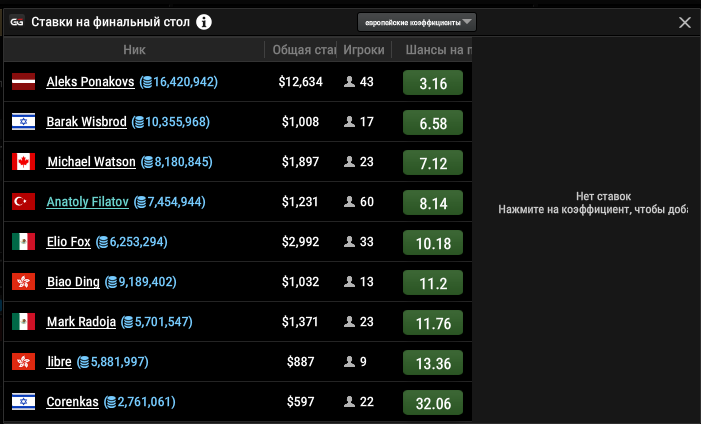Pick the 32.06 odds for Corenkas
The height and width of the screenshot is (424, 701).
click(x=433, y=403)
